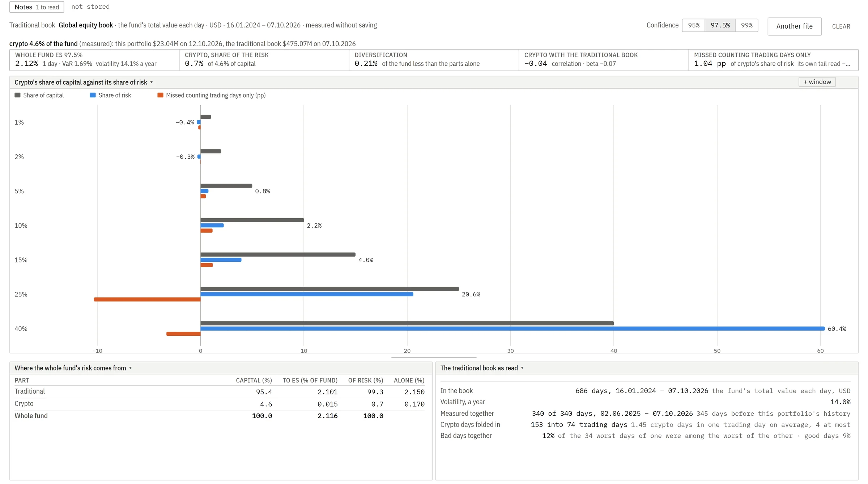Click the ALONE (%) column header
The height and width of the screenshot is (484, 868).
coord(409,380)
